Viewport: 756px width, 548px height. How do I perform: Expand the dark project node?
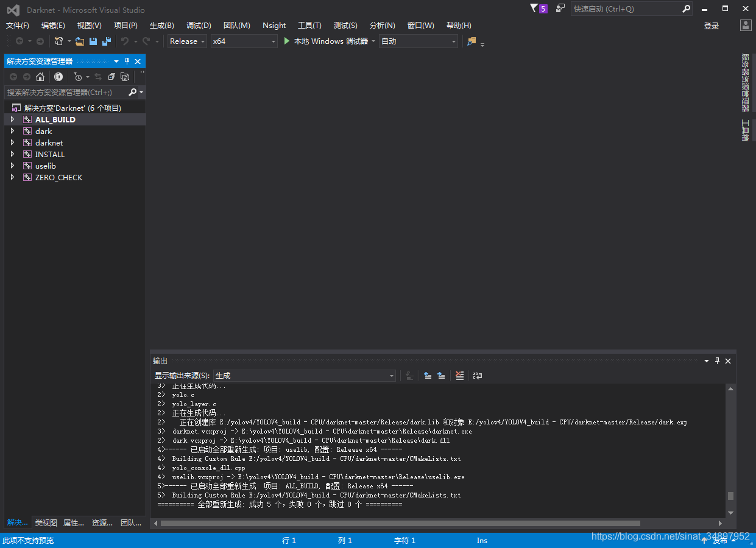click(12, 131)
